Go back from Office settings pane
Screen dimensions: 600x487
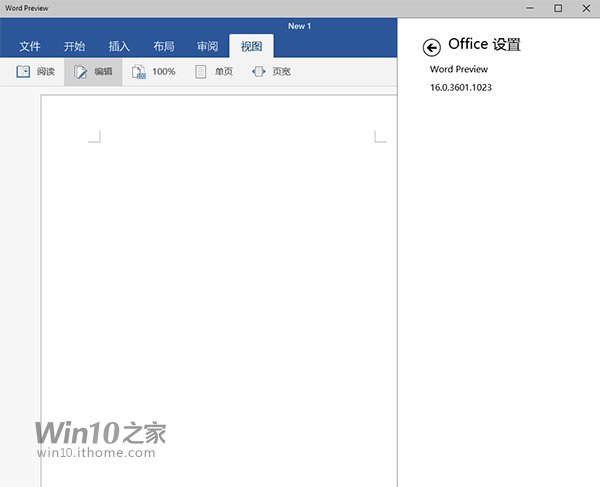click(x=432, y=47)
